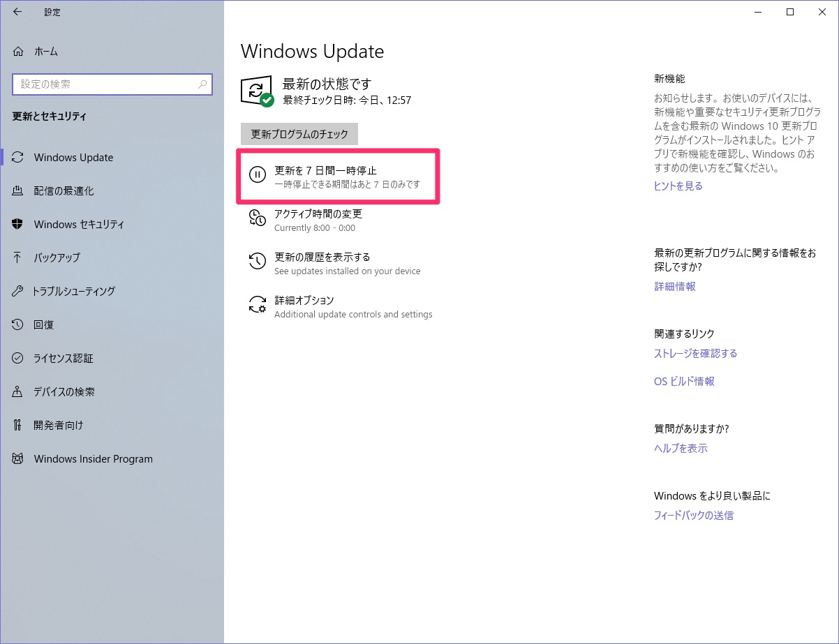The width and height of the screenshot is (839, 644).
Task: Open ライセンス認証 settings page
Action: click(x=112, y=358)
